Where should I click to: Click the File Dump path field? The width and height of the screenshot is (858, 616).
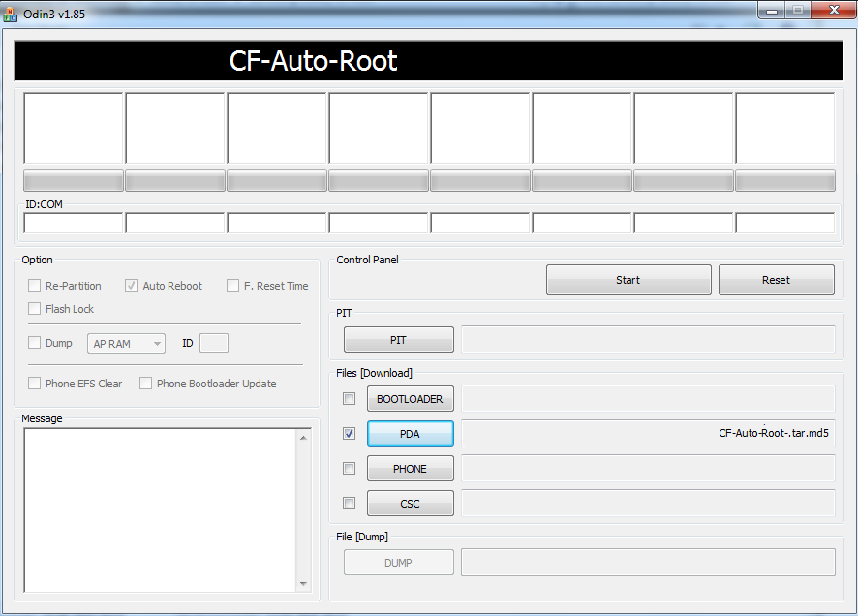pos(649,563)
